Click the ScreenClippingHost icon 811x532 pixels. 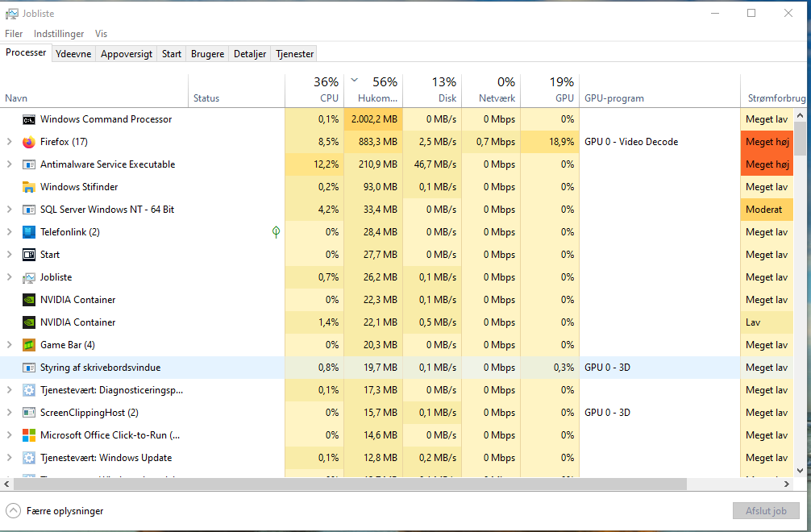pyautogui.click(x=29, y=413)
